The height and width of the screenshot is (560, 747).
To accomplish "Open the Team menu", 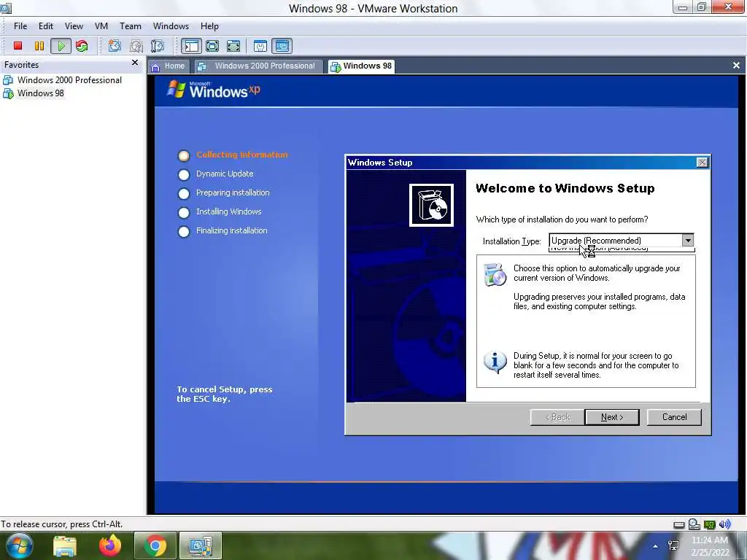I will [x=130, y=26].
